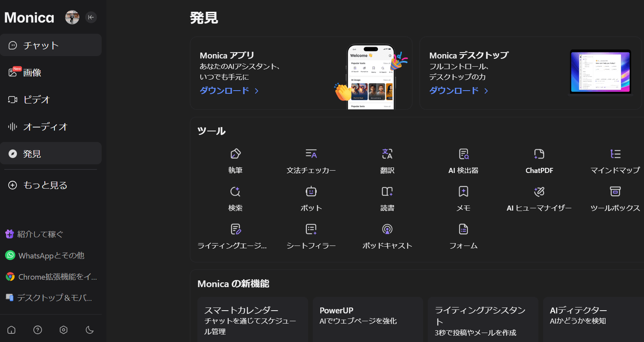Open the マインドマップ mind map icon
644x342 pixels.
click(615, 154)
